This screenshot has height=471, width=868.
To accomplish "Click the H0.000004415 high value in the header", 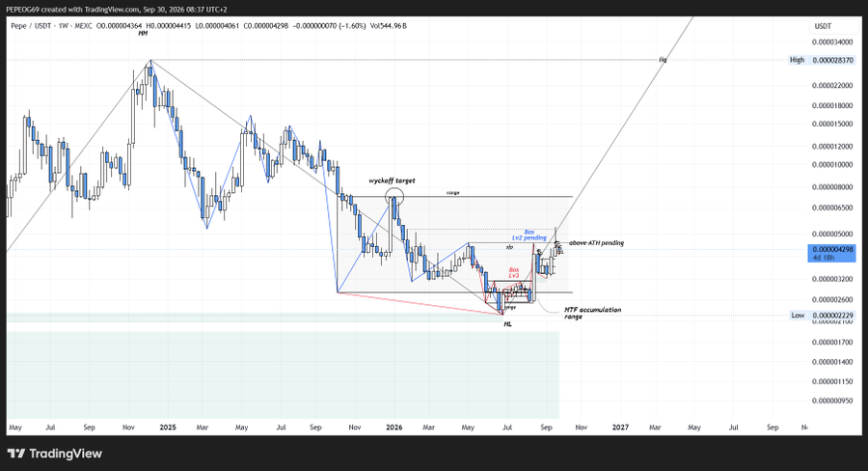I will coord(168,25).
